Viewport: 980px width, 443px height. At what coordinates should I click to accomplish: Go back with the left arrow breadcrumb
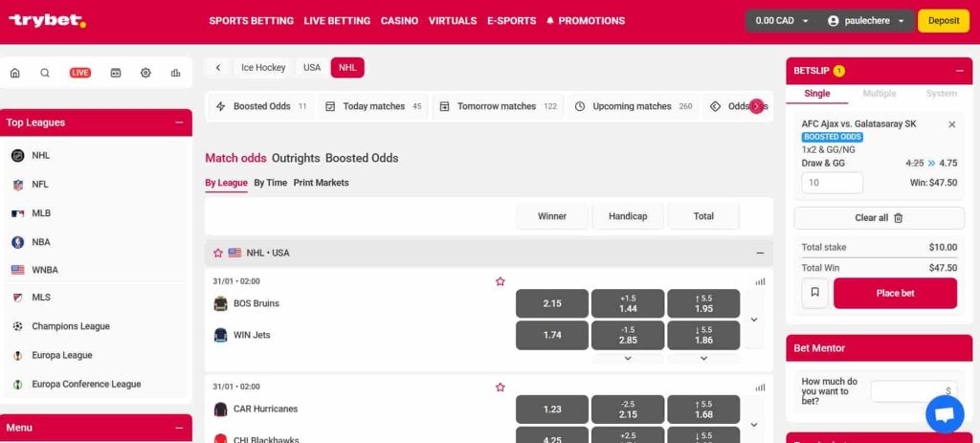pos(217,68)
